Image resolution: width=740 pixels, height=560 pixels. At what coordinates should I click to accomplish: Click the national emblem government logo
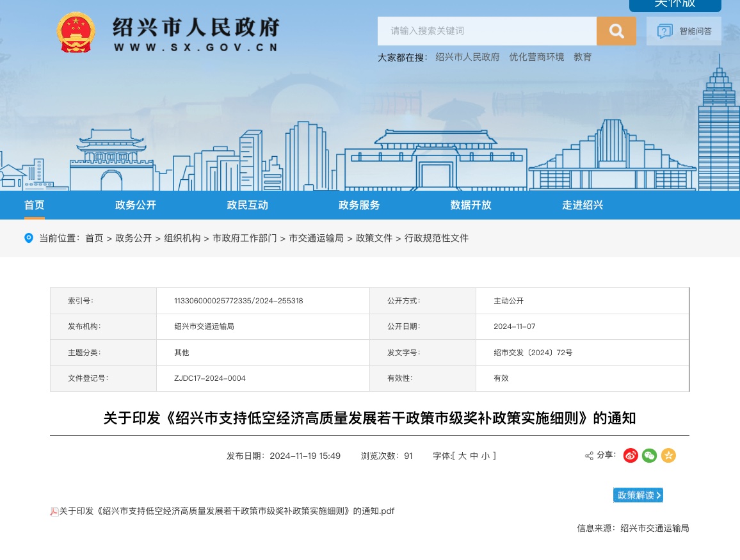click(x=76, y=32)
